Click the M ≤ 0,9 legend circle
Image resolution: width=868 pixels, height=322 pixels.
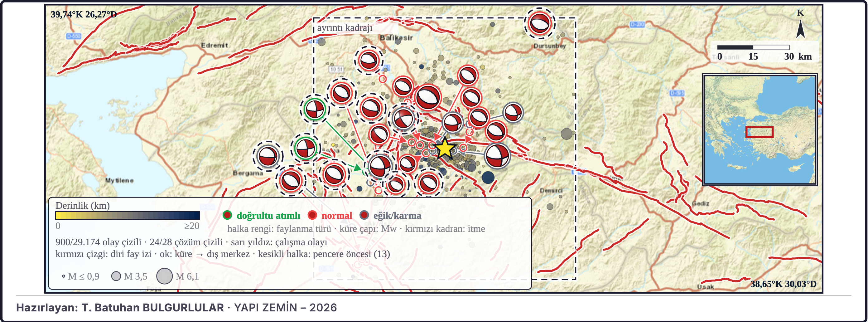click(x=63, y=276)
